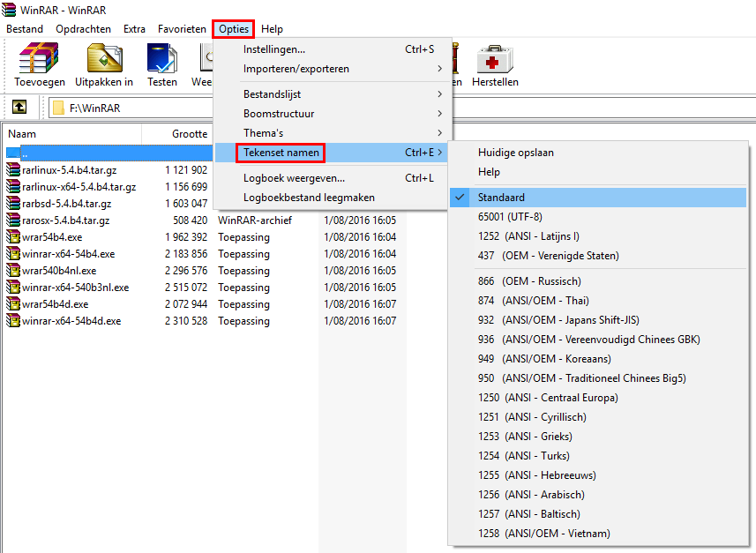This screenshot has width=756, height=553.
Task: Click the WinRAR title bar app icon
Action: (x=9, y=10)
